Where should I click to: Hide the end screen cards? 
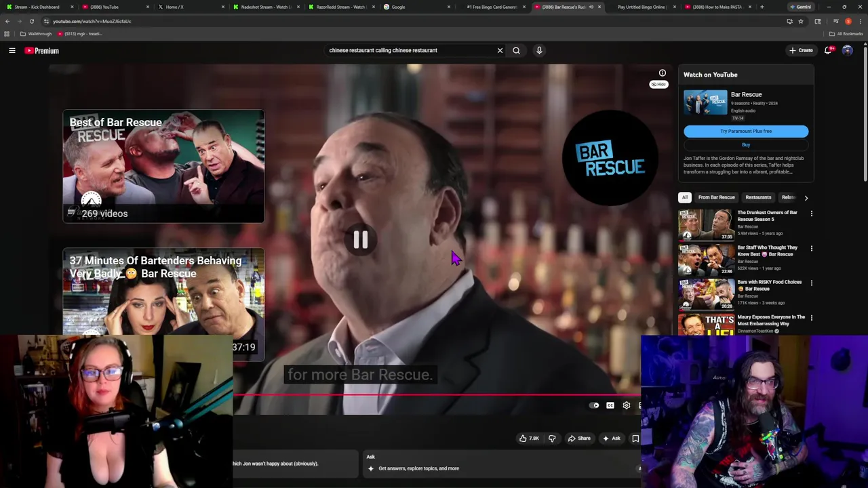(659, 84)
